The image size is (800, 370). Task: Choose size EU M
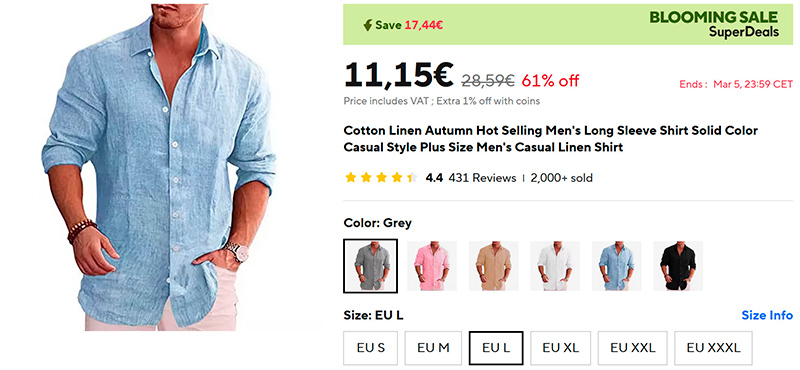433,348
